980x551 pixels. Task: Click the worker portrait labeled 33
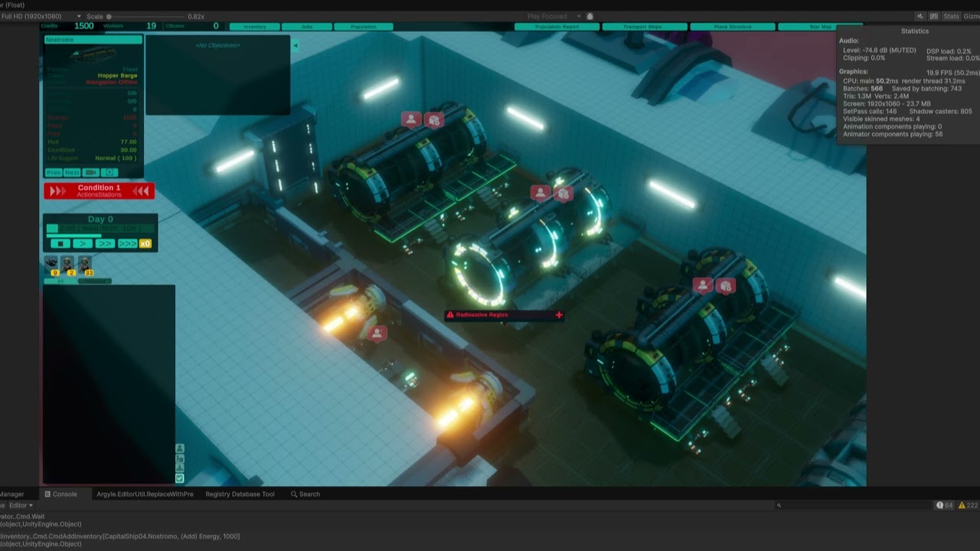click(84, 266)
